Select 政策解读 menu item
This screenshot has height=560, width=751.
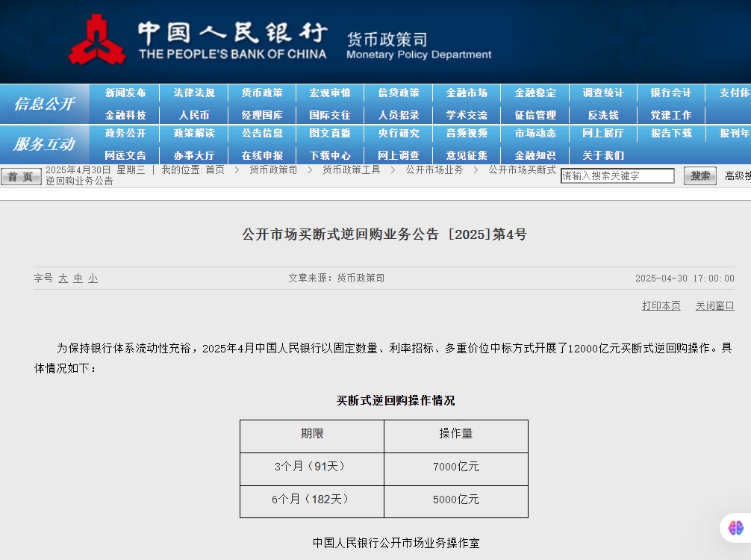click(194, 133)
